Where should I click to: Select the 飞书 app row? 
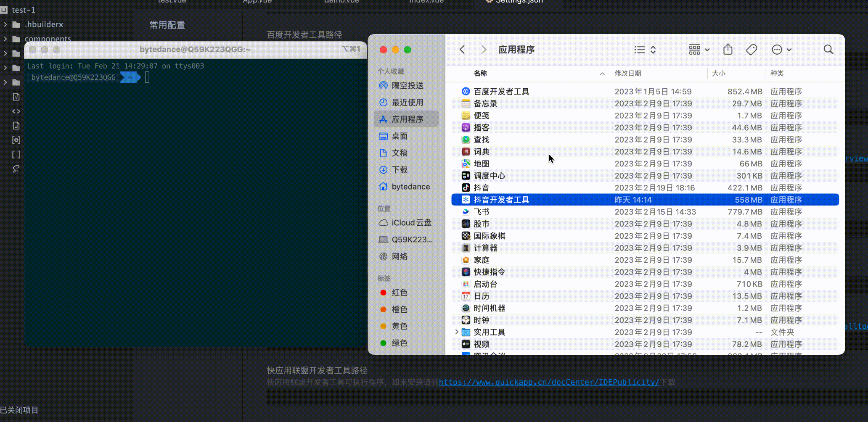[x=645, y=212]
